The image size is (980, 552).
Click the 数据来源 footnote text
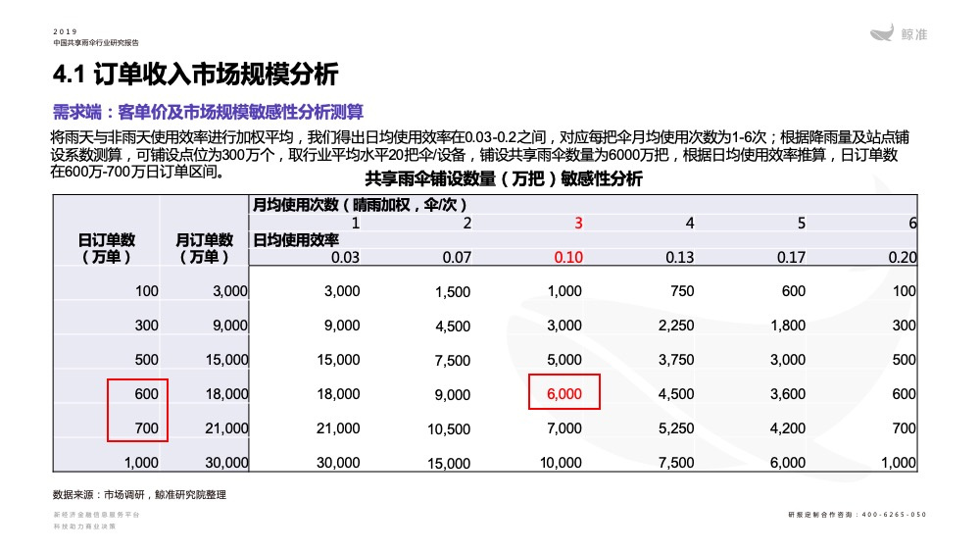coord(139,494)
